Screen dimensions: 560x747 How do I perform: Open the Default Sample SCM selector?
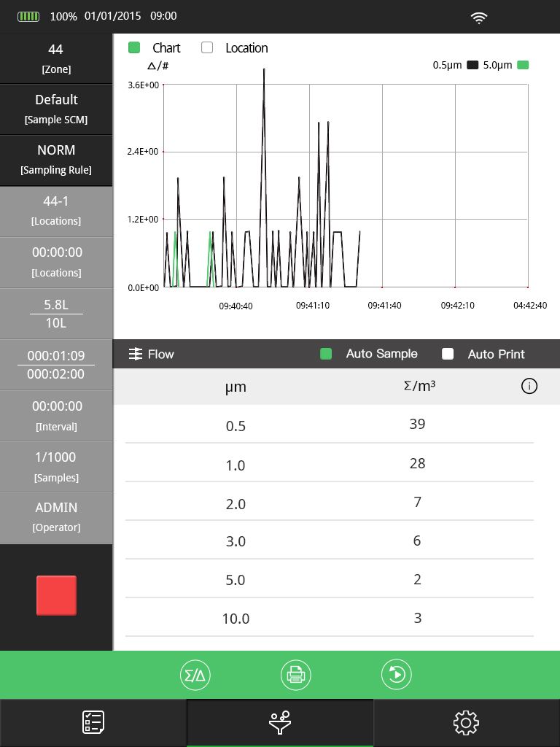pos(56,109)
